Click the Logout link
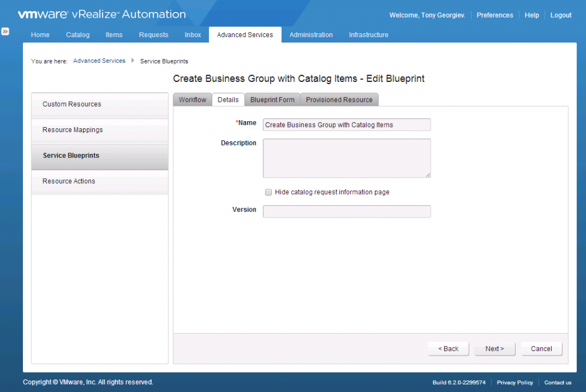This screenshot has height=392, width=586. tap(561, 15)
